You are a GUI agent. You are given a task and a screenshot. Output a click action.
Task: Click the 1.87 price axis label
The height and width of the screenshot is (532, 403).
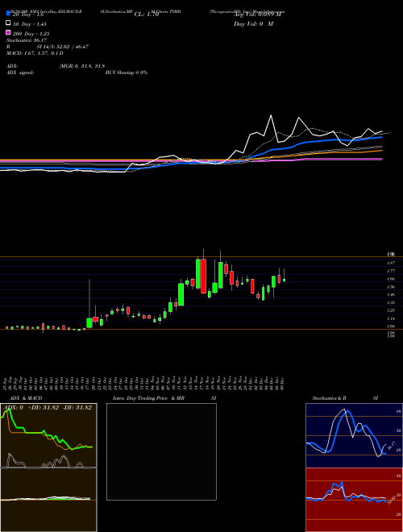pyautogui.click(x=391, y=263)
